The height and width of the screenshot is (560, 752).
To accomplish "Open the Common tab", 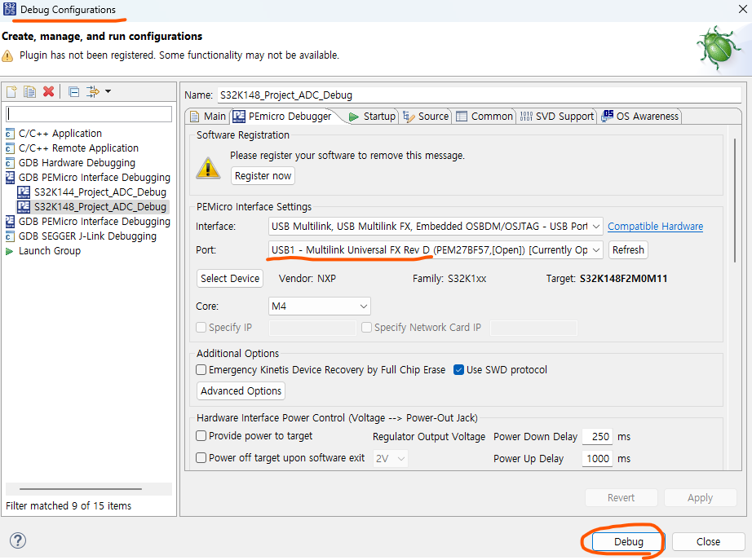I will click(484, 117).
